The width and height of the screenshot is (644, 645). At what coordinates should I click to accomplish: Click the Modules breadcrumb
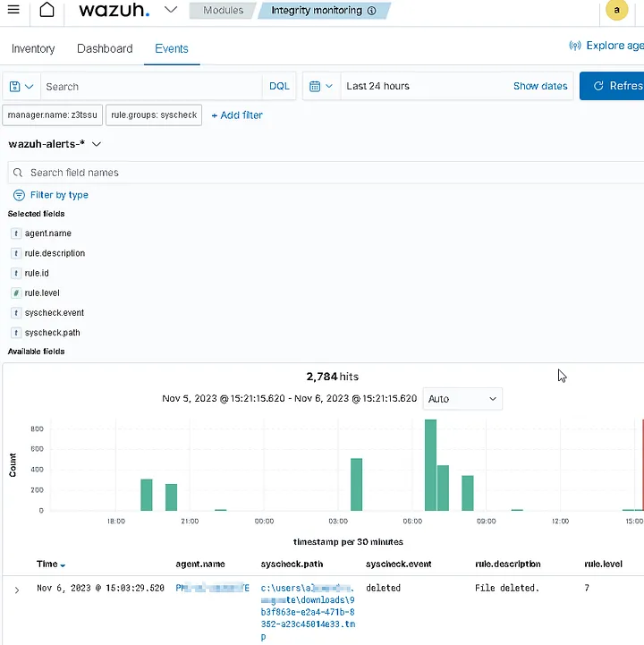tap(224, 10)
